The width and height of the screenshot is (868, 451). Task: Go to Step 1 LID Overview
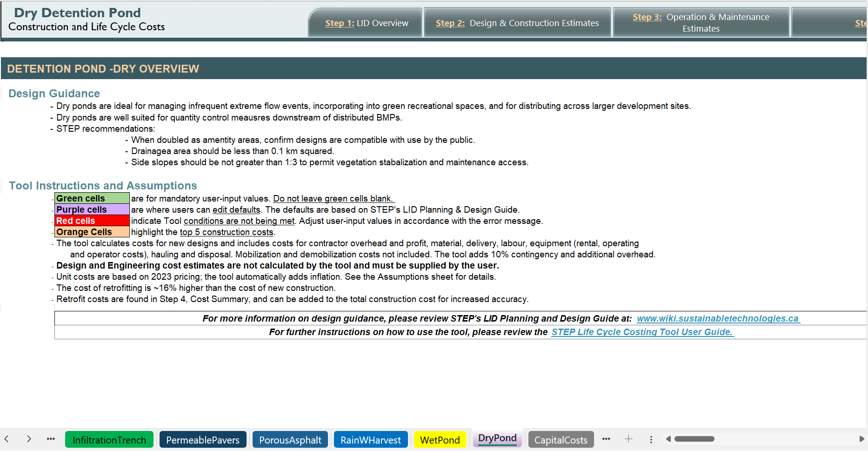[x=366, y=23]
